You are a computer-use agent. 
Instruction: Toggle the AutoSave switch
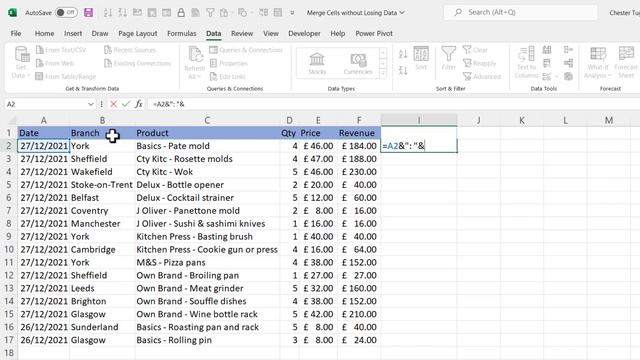click(66, 13)
